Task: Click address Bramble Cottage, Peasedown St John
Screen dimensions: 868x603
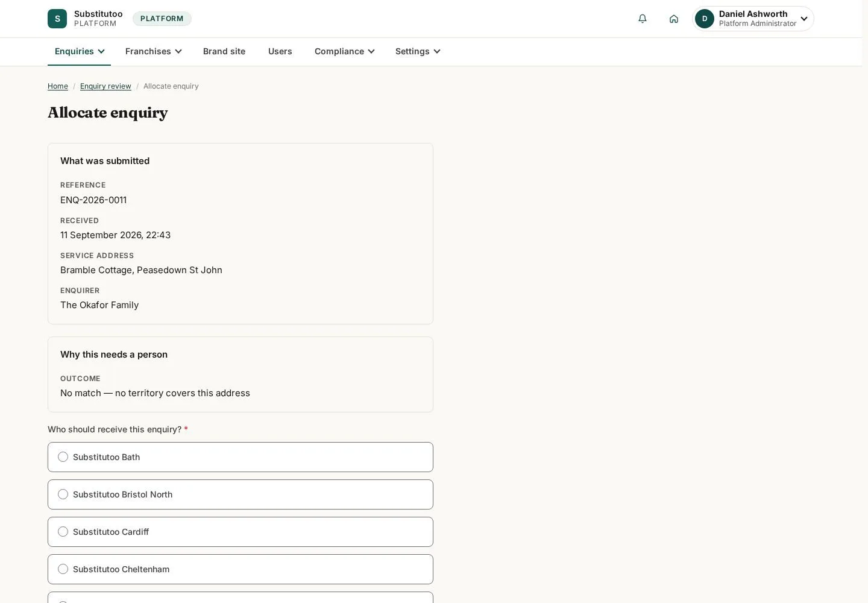Action: click(141, 270)
